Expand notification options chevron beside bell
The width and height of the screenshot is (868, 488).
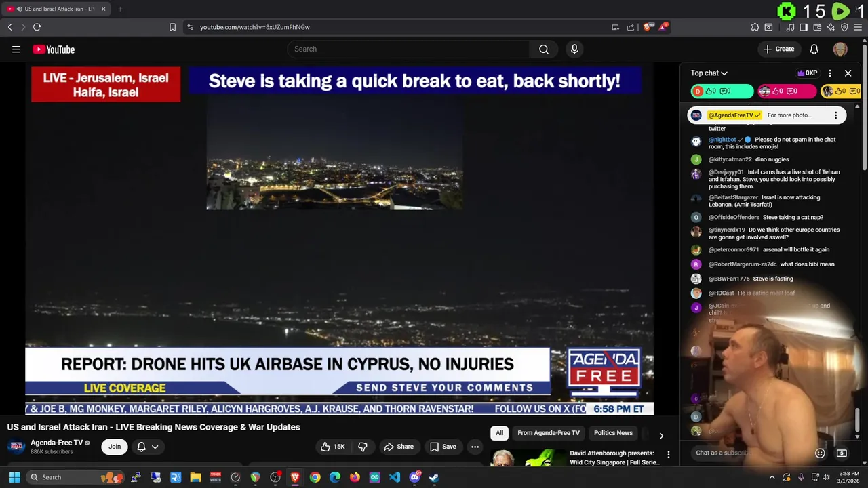(x=155, y=447)
